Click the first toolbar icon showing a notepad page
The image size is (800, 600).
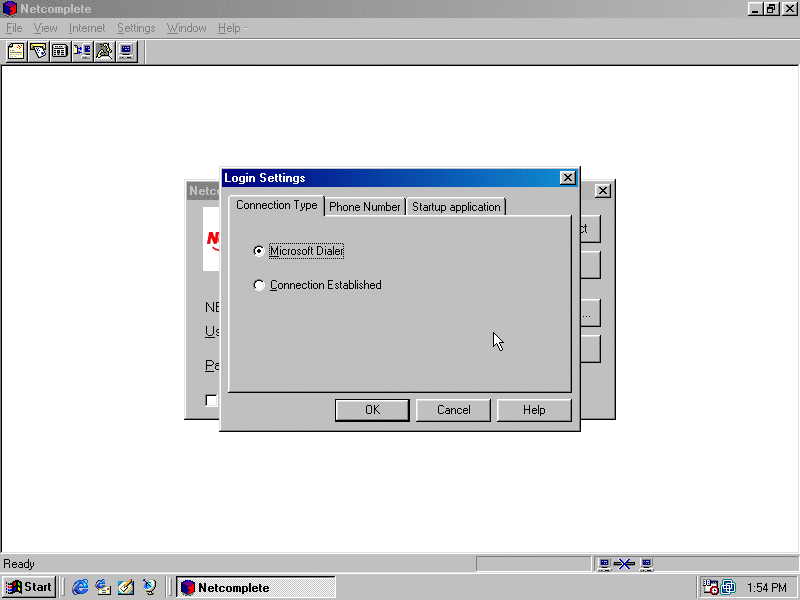pyautogui.click(x=16, y=51)
